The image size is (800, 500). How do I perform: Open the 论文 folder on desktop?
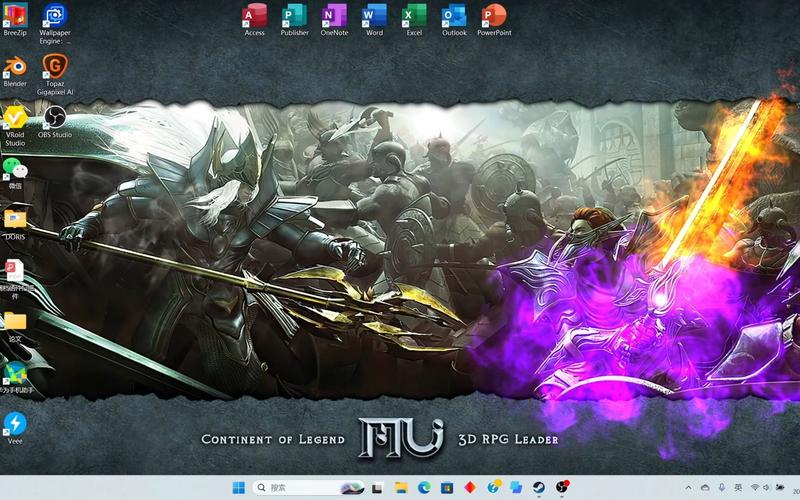[x=15, y=327]
